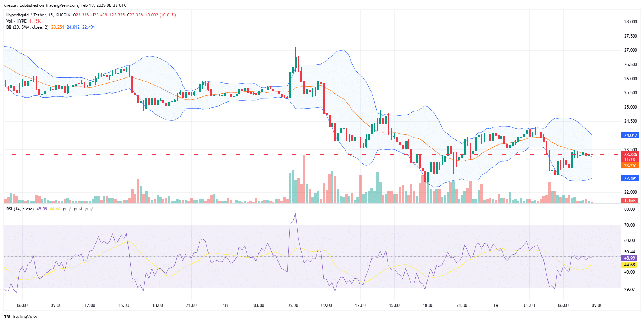Click the 24.012 value in the BB legend
The width and height of the screenshot is (644, 323).
[x=73, y=27]
